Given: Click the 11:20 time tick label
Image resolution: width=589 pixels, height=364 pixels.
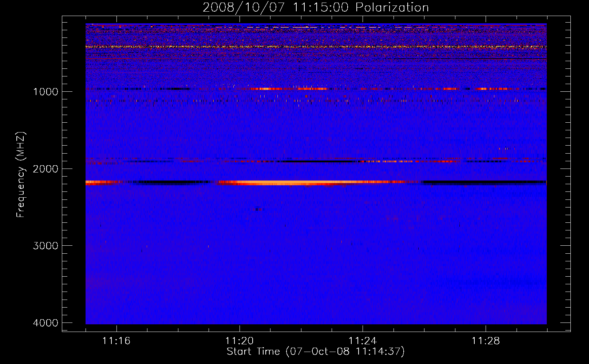Looking at the screenshot, I should point(240,341).
